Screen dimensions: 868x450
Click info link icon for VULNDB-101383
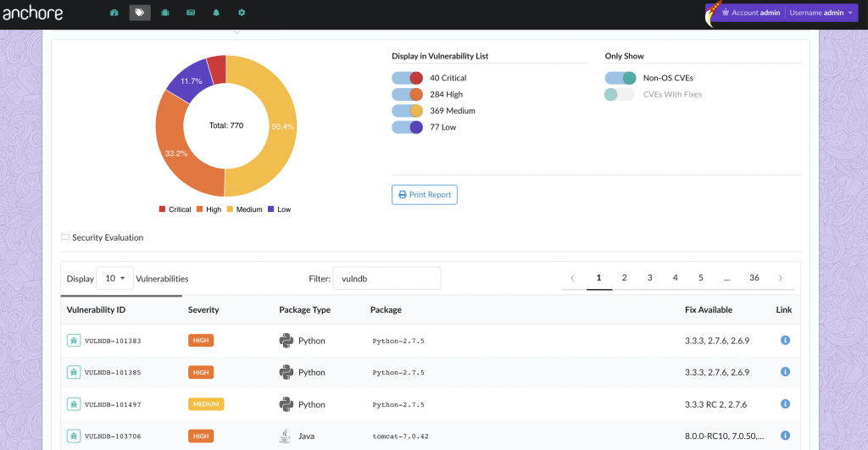(785, 341)
